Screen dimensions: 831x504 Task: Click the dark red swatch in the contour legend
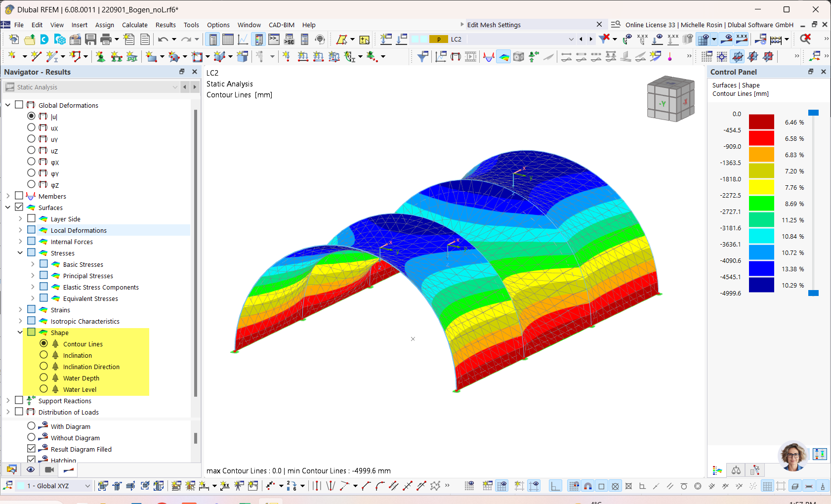pos(761,121)
